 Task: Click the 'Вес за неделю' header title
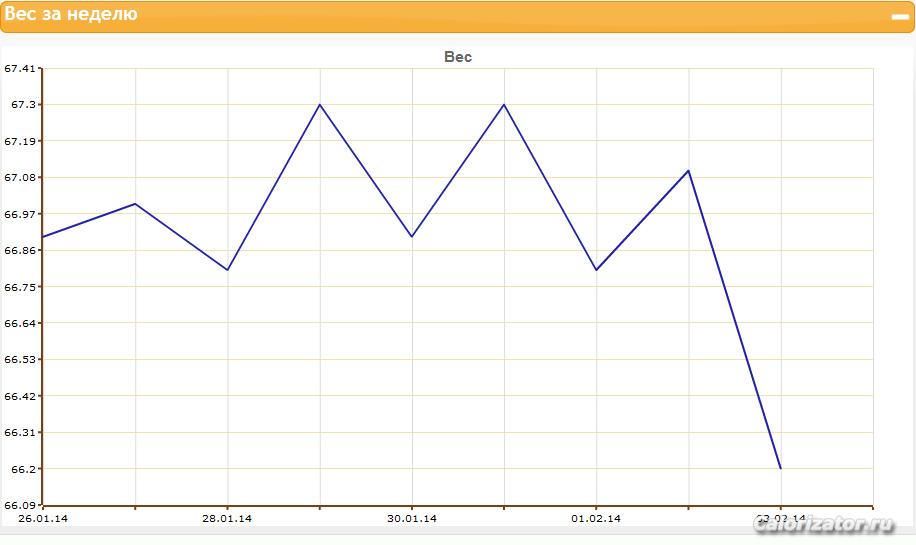(71, 13)
